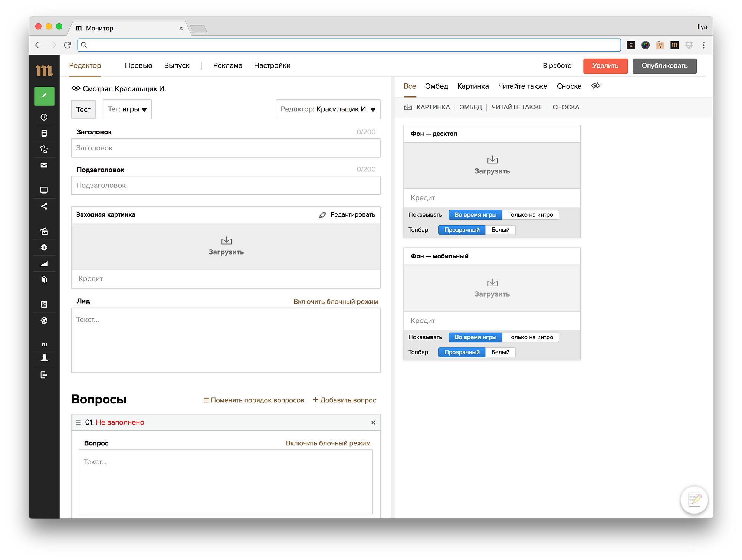Click the drag handle of question 01

(x=78, y=422)
